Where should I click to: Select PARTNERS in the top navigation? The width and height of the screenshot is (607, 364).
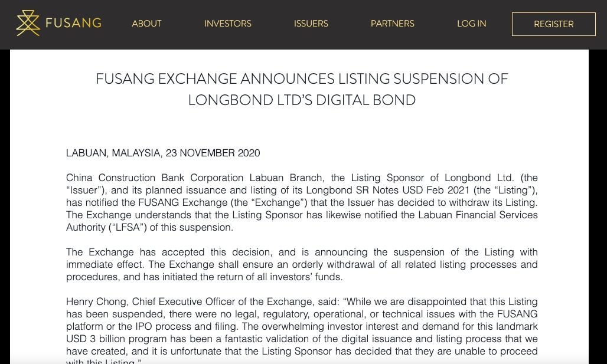coord(392,24)
